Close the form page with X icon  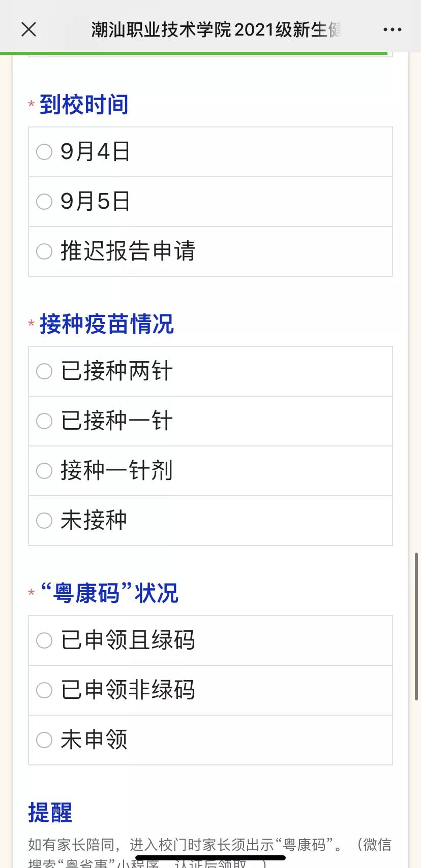point(29,29)
